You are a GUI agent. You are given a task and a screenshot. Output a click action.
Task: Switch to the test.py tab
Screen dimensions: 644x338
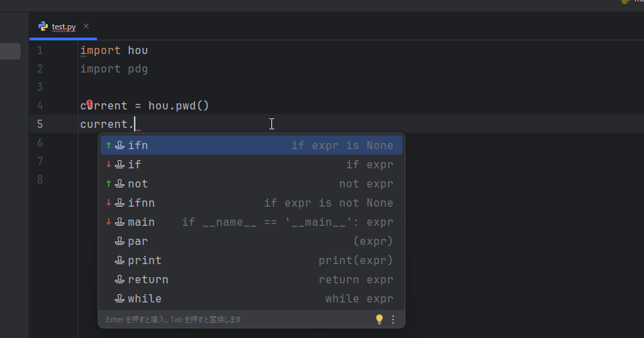[64, 27]
